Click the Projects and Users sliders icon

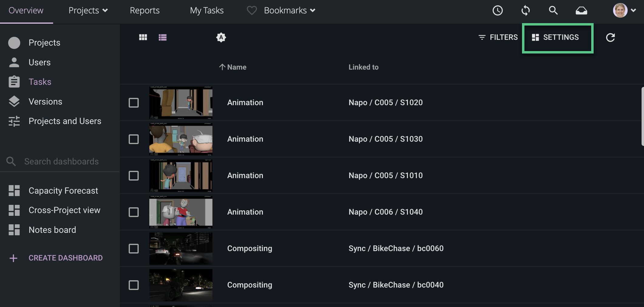[x=14, y=121]
